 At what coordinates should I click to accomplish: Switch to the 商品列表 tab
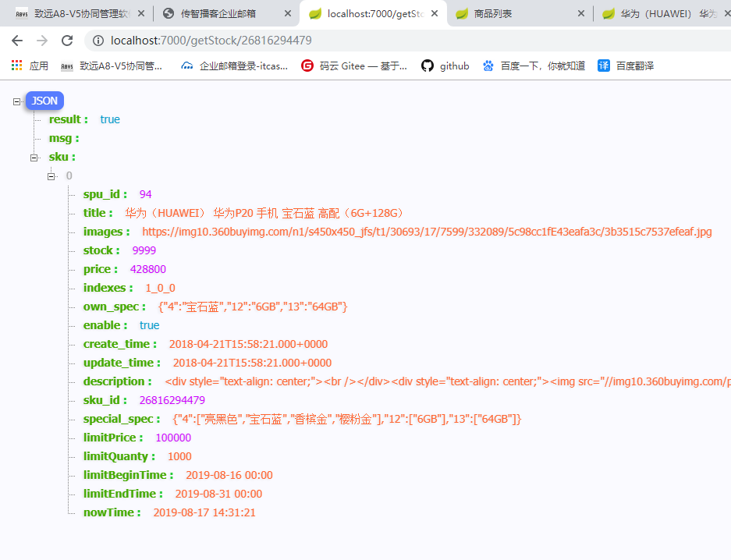pyautogui.click(x=520, y=13)
